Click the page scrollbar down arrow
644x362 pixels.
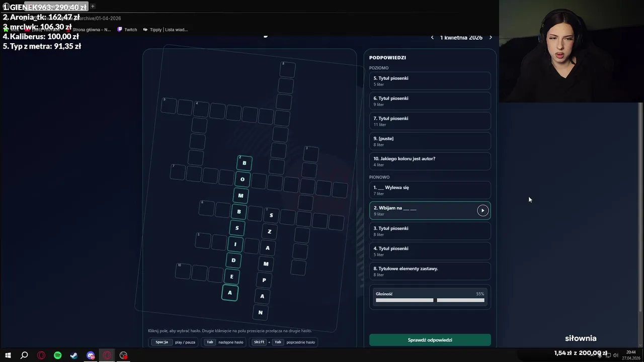click(640, 345)
